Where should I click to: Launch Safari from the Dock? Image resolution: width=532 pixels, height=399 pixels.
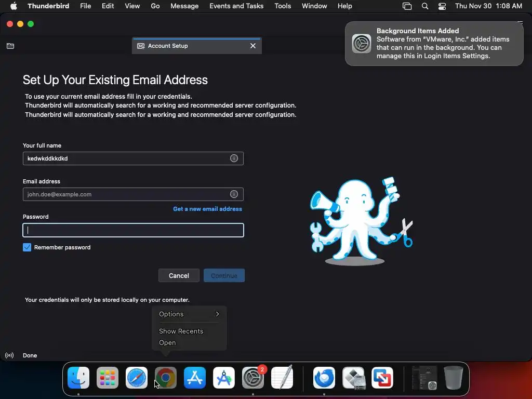[137, 378]
